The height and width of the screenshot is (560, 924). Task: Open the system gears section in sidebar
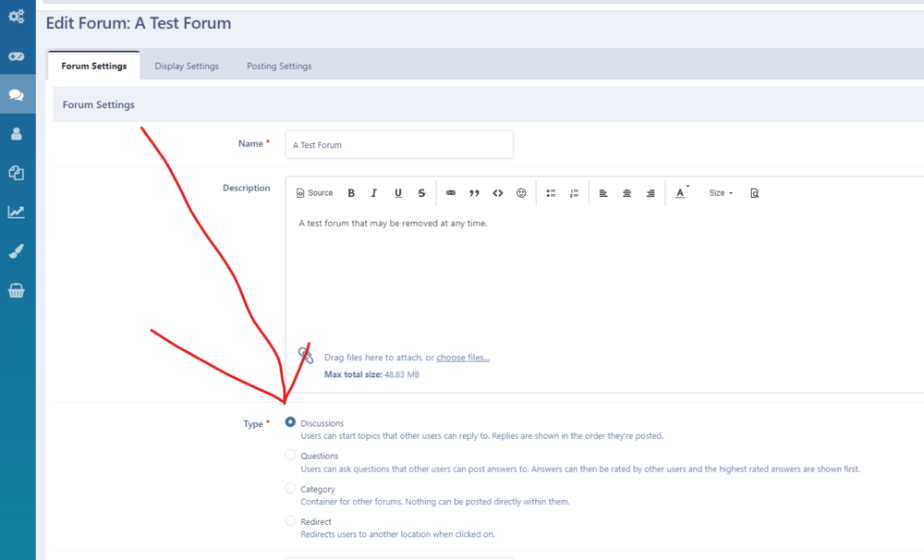coord(17,16)
